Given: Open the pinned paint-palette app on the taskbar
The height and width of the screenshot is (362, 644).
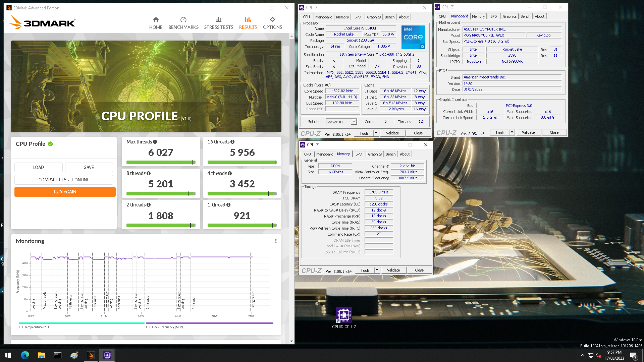Looking at the screenshot, I should click(74, 355).
